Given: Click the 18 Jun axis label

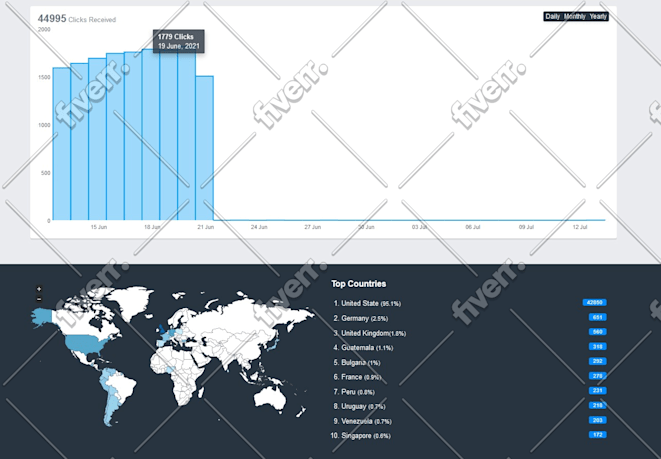Looking at the screenshot, I should (x=152, y=227).
